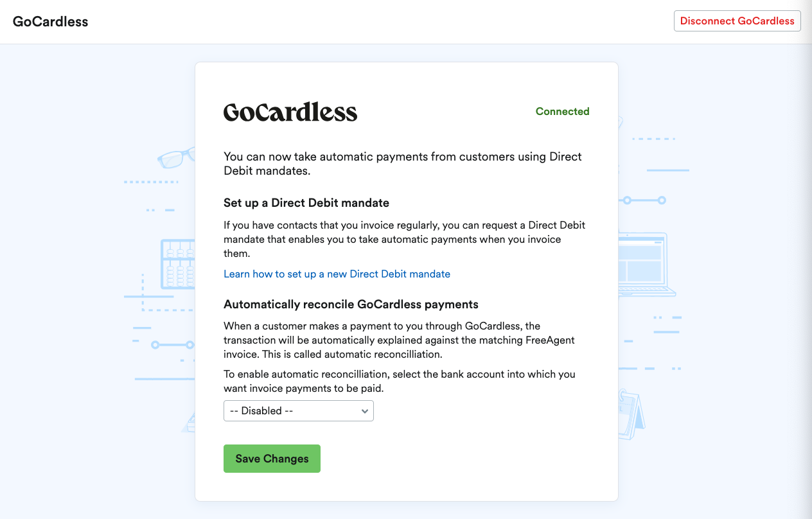Click the GoCardless page title in the header
The width and height of the screenshot is (812, 519).
tap(50, 21)
